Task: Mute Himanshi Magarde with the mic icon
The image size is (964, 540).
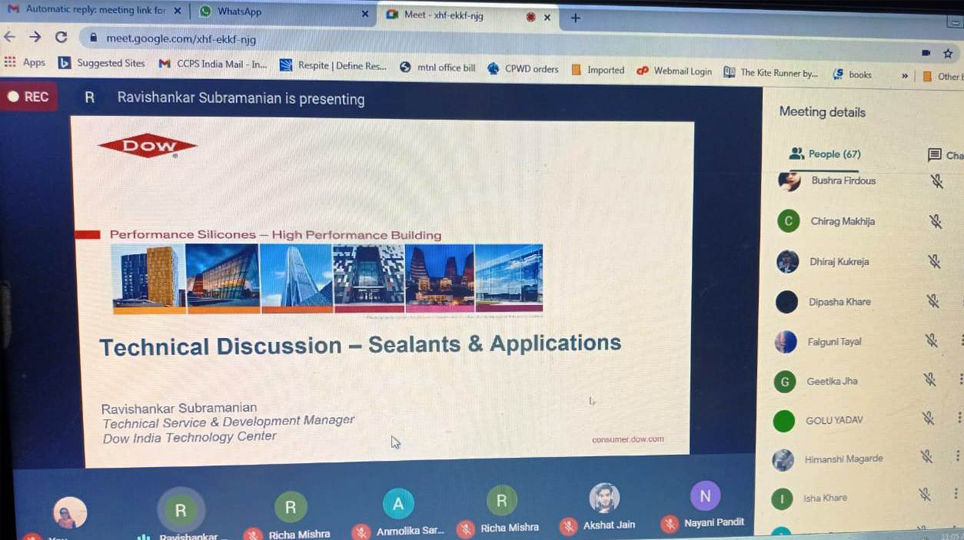Action: coord(926,456)
